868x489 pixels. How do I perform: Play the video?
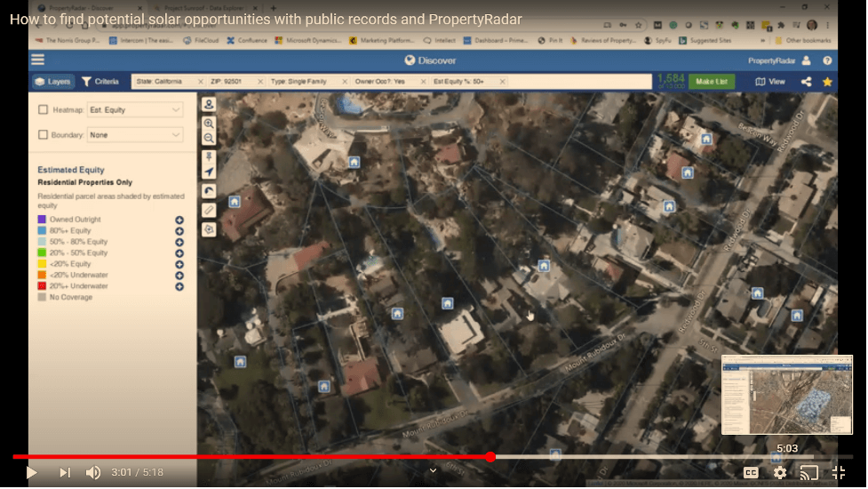[32, 472]
